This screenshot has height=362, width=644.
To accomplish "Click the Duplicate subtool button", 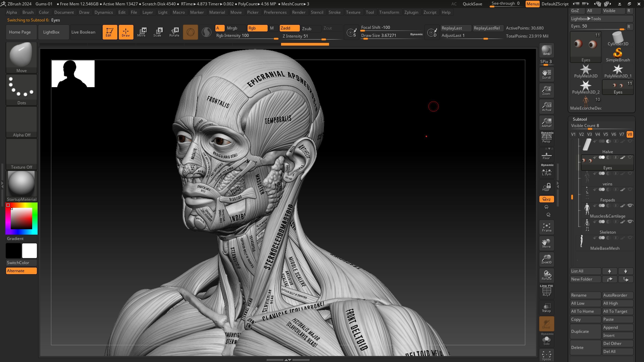I will [585, 331].
